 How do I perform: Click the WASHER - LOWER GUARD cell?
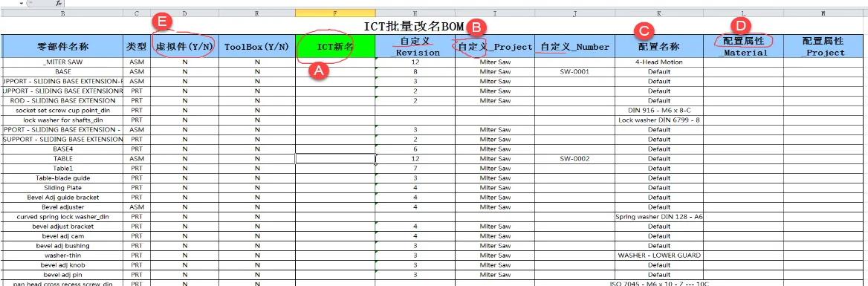[659, 255]
